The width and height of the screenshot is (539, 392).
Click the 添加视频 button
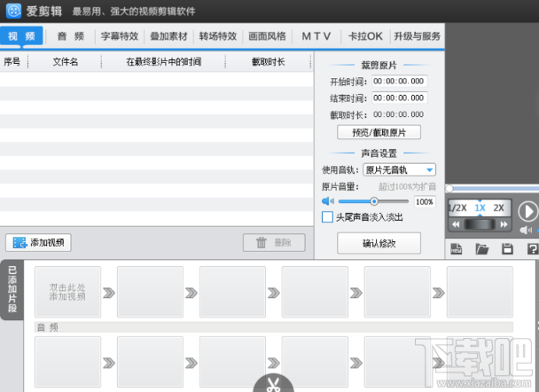coord(38,243)
